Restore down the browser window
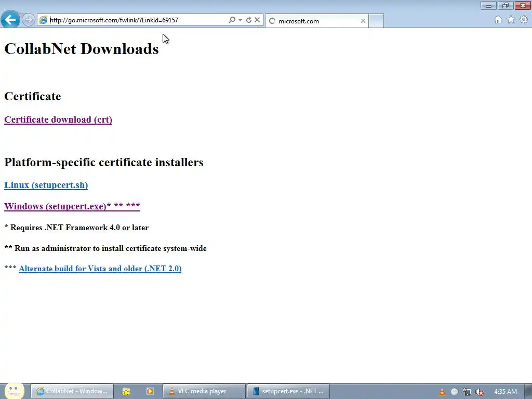The image size is (532, 399). [x=506, y=5]
